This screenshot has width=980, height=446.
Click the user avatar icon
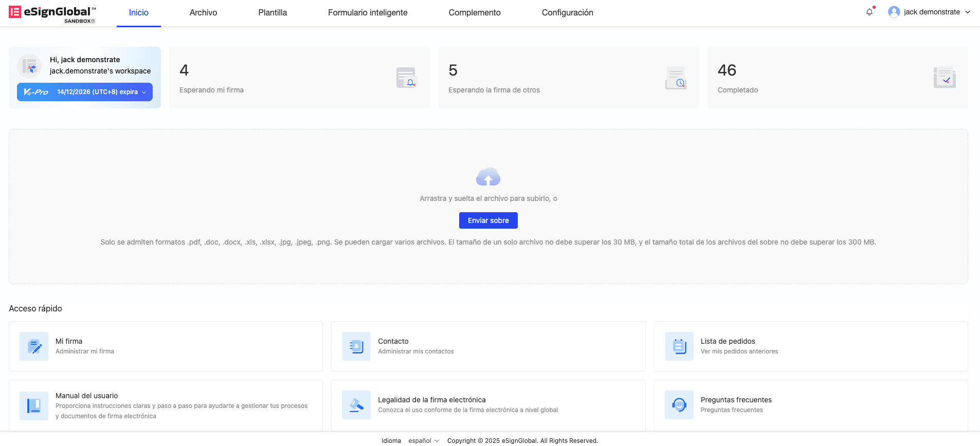pyautogui.click(x=894, y=12)
